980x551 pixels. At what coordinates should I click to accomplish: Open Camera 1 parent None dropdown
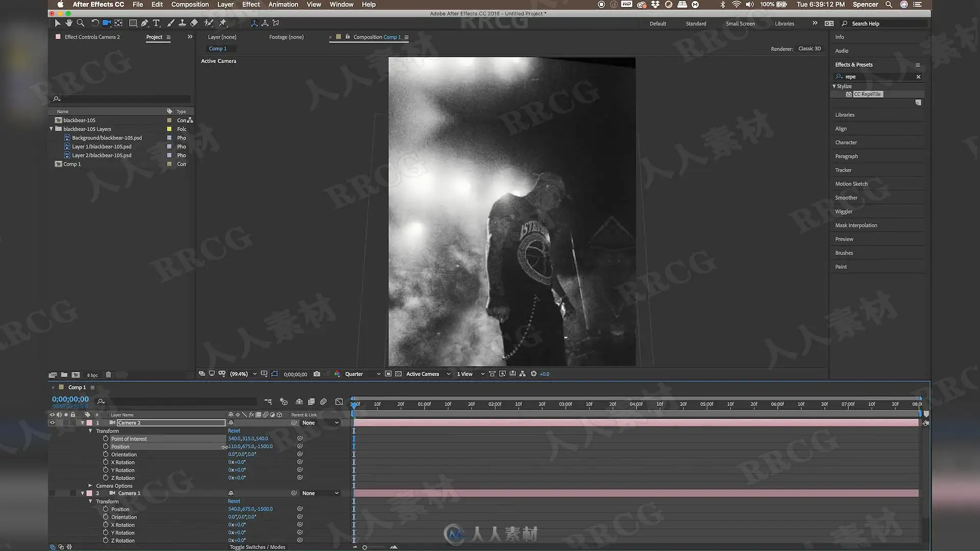tap(321, 493)
